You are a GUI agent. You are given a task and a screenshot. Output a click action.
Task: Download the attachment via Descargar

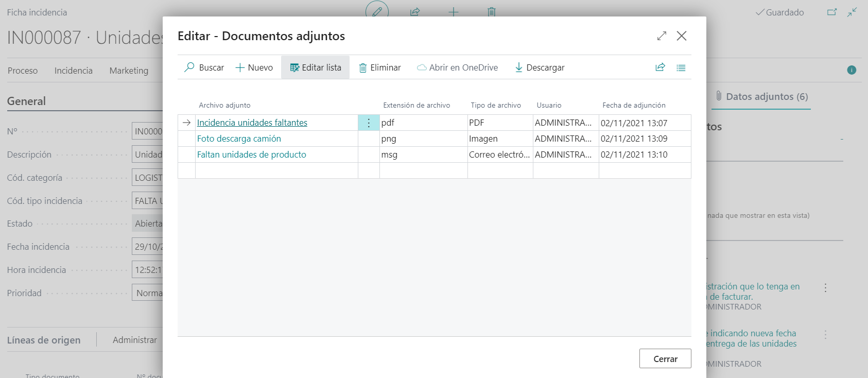[540, 67]
